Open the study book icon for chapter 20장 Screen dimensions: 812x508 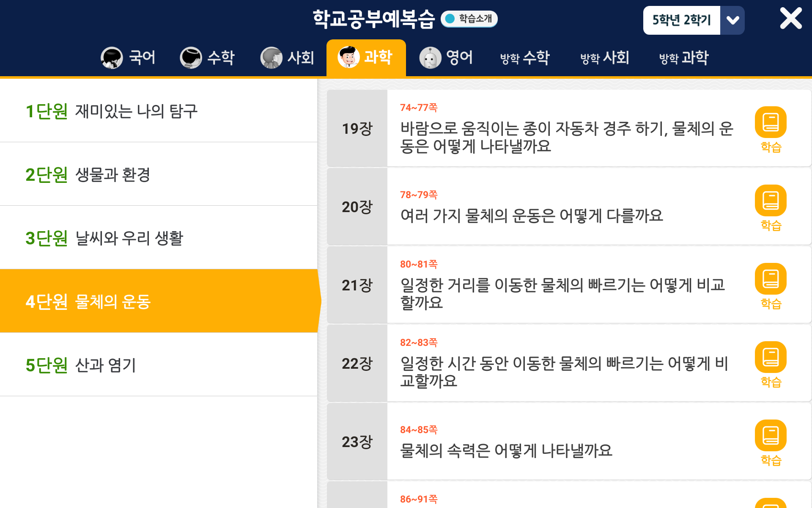771,201
